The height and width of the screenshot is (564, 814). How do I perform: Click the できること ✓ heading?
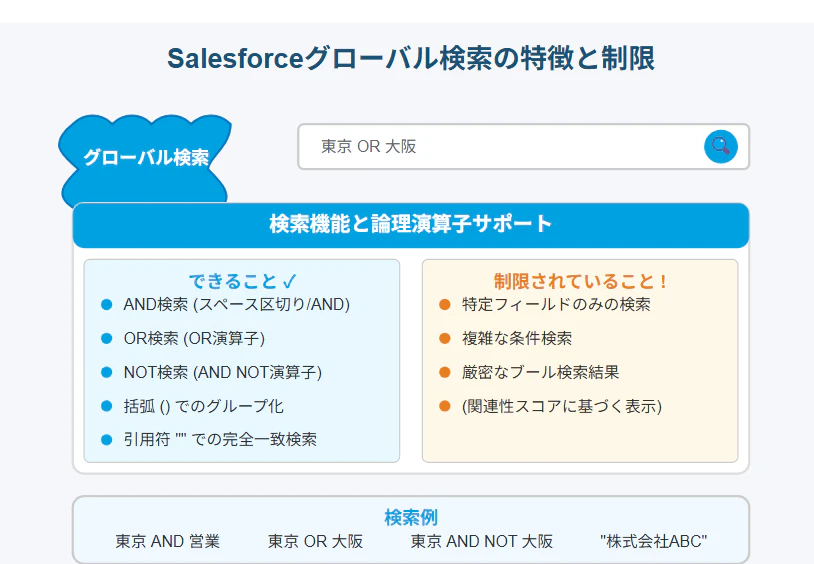(x=242, y=281)
